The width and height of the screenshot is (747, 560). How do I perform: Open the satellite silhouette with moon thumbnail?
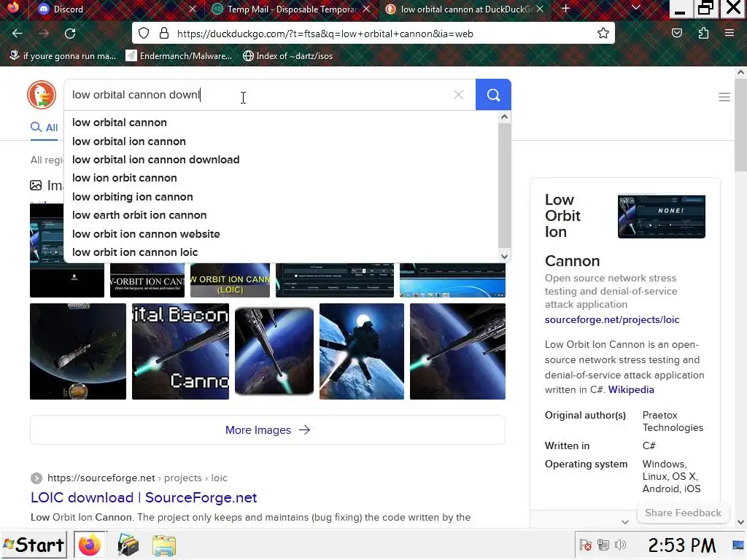tap(362, 351)
